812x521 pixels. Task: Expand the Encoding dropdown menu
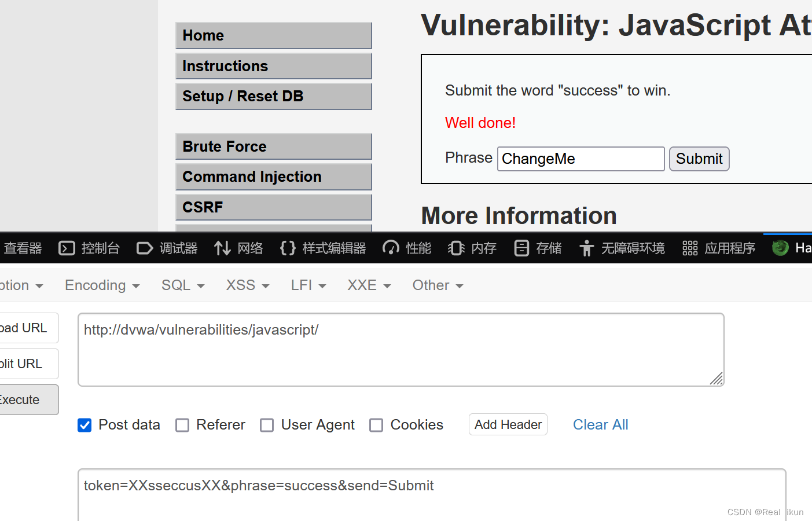tap(102, 285)
